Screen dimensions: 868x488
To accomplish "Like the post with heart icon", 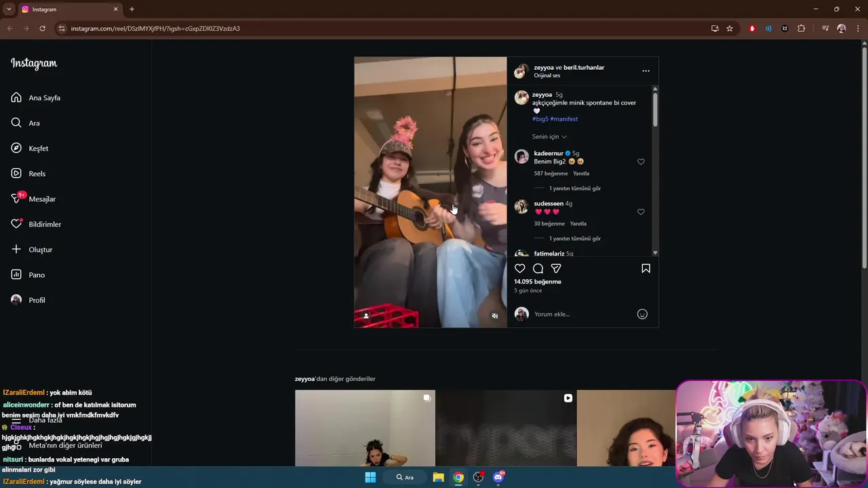I will (x=519, y=268).
